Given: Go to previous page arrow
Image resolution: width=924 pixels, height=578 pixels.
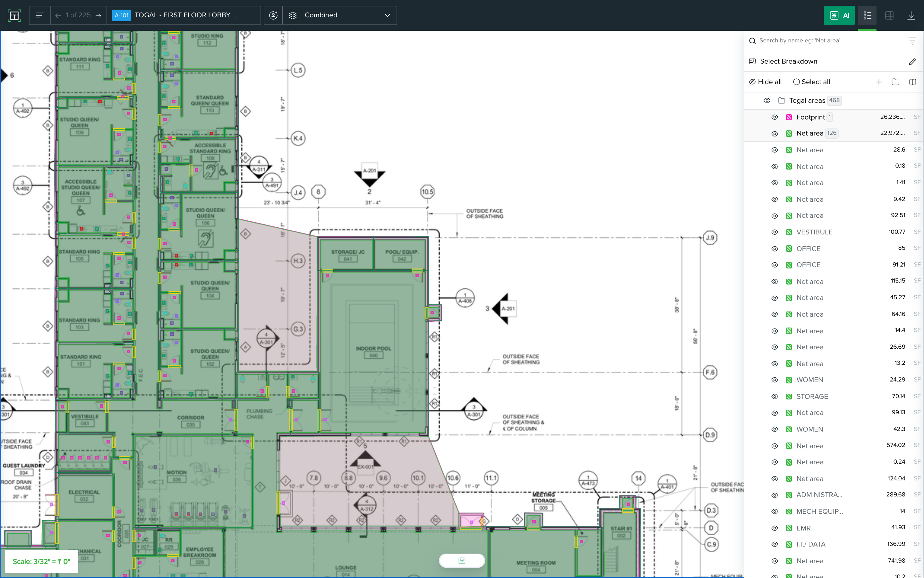Looking at the screenshot, I should 58,15.
